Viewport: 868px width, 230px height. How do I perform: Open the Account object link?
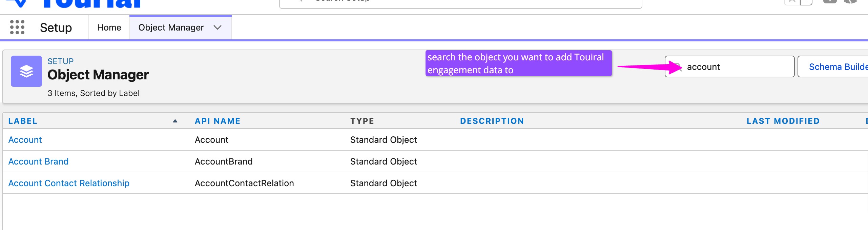(25, 140)
